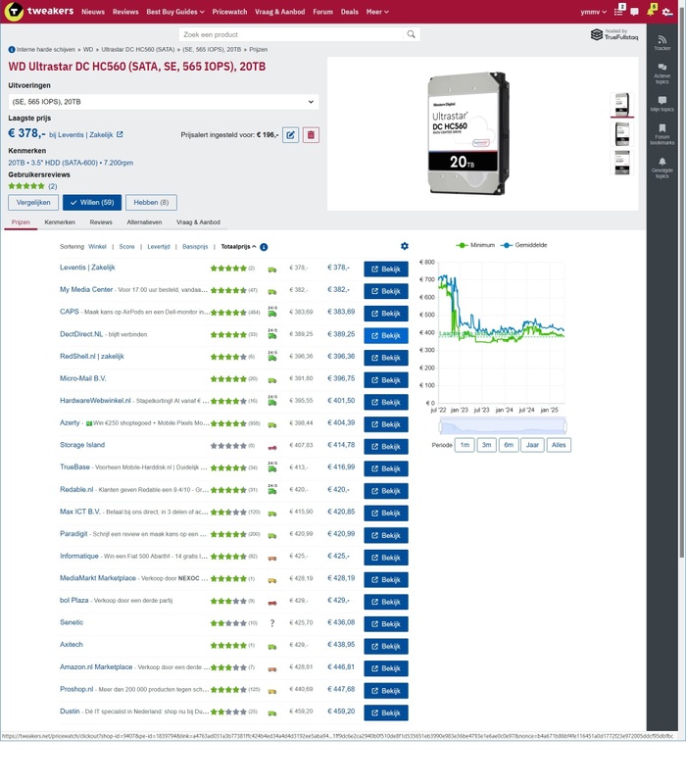Select 1m period button

click(x=465, y=445)
